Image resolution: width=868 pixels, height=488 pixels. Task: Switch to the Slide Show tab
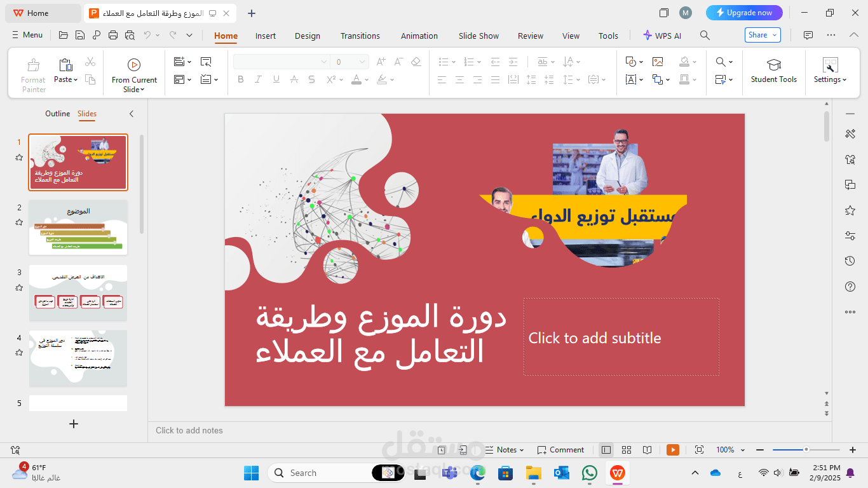pos(479,36)
